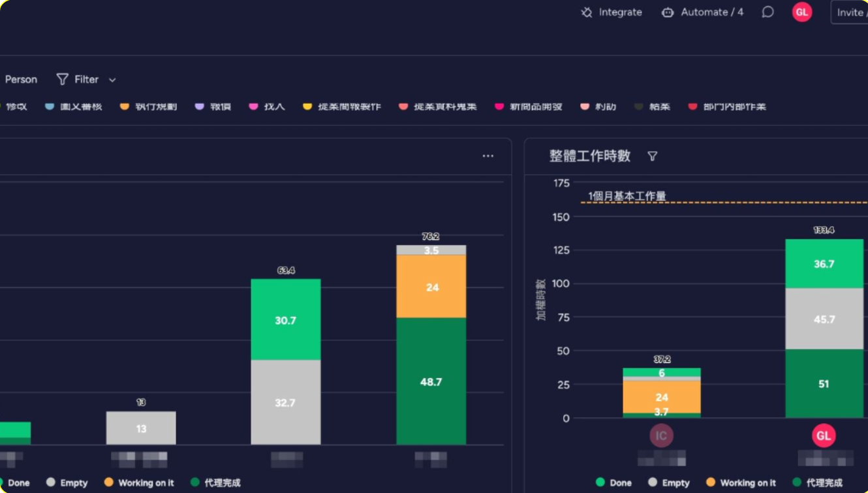The height and width of the screenshot is (493, 868).
Task: Toggle the dark 結案 legend item
Action: (x=653, y=106)
